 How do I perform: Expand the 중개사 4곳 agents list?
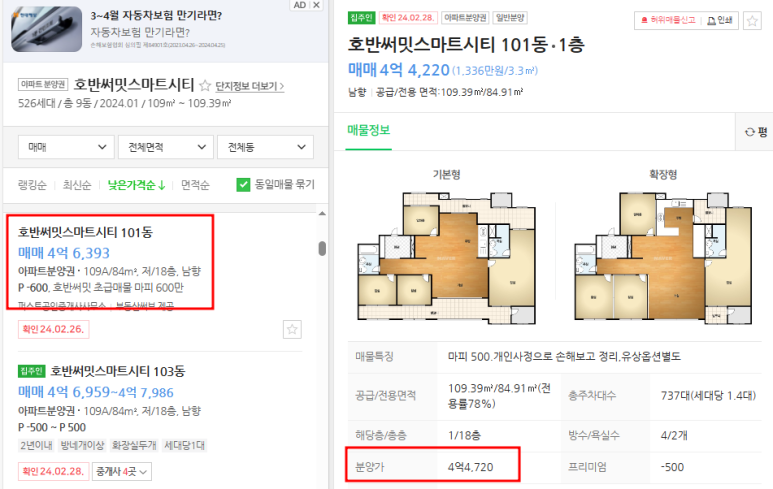click(x=122, y=472)
